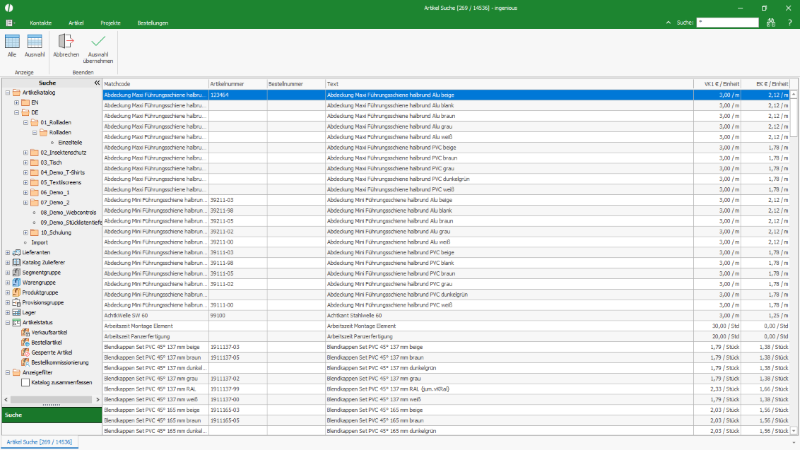Click the Bestellartikel status icon

coord(25,342)
